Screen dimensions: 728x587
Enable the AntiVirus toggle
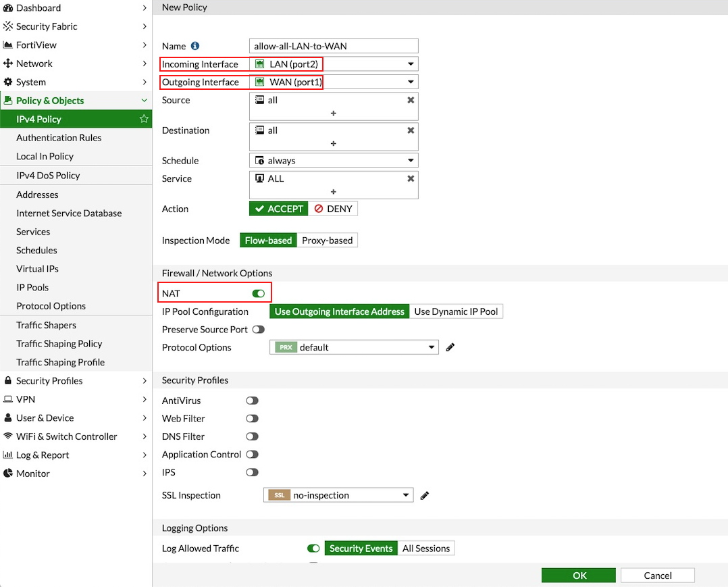point(252,401)
